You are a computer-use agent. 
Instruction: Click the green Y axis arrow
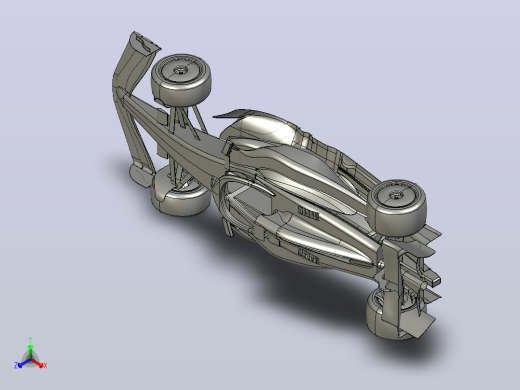[x=30, y=348]
